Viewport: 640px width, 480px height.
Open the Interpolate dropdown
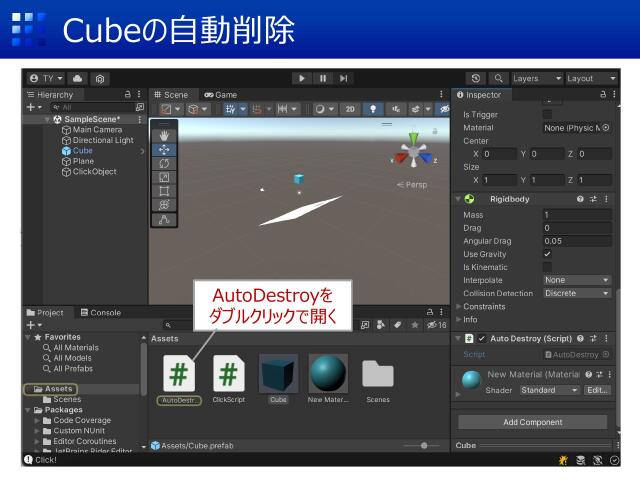577,280
